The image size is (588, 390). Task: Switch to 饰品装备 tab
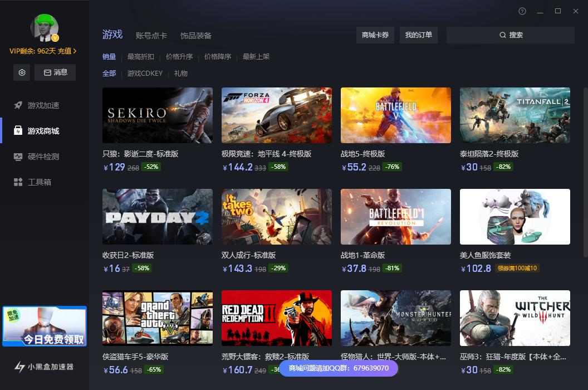click(196, 36)
